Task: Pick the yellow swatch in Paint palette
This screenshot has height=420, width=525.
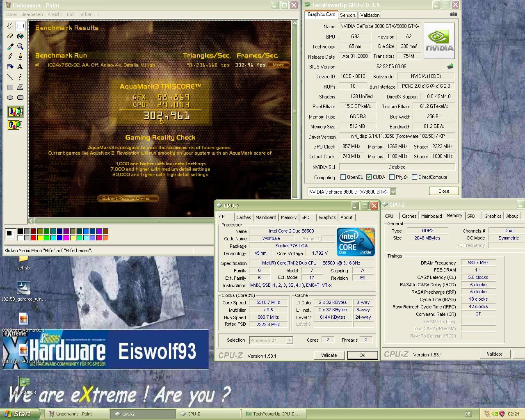Action: tap(40, 237)
